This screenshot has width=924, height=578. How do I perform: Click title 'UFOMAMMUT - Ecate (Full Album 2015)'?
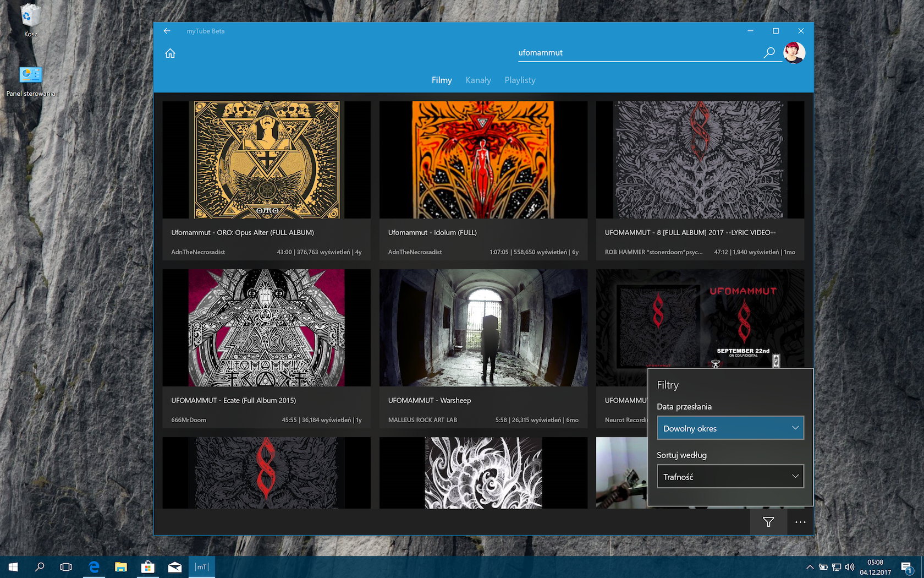(x=233, y=401)
